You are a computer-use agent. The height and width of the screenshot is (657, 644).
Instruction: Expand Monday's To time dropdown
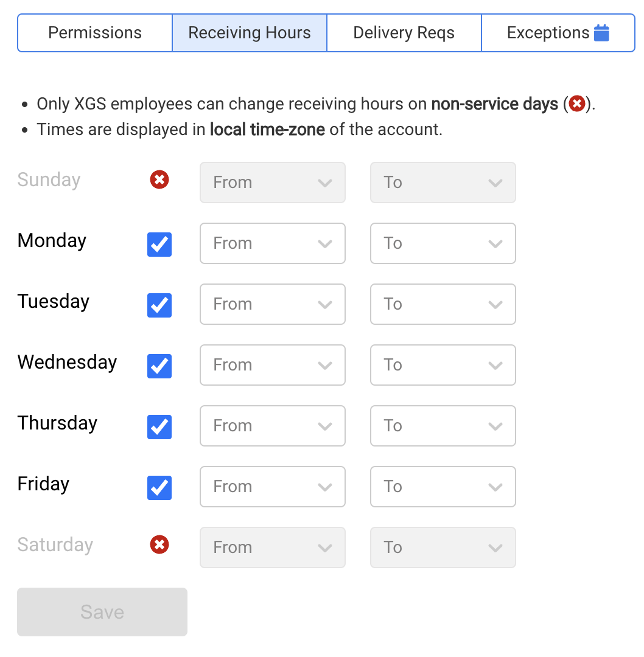pyautogui.click(x=443, y=243)
